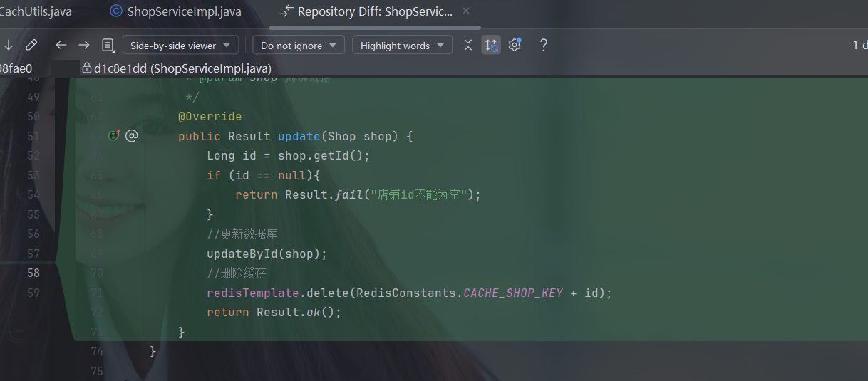
Task: Switch to CachUtils.java tab
Action: point(36,11)
